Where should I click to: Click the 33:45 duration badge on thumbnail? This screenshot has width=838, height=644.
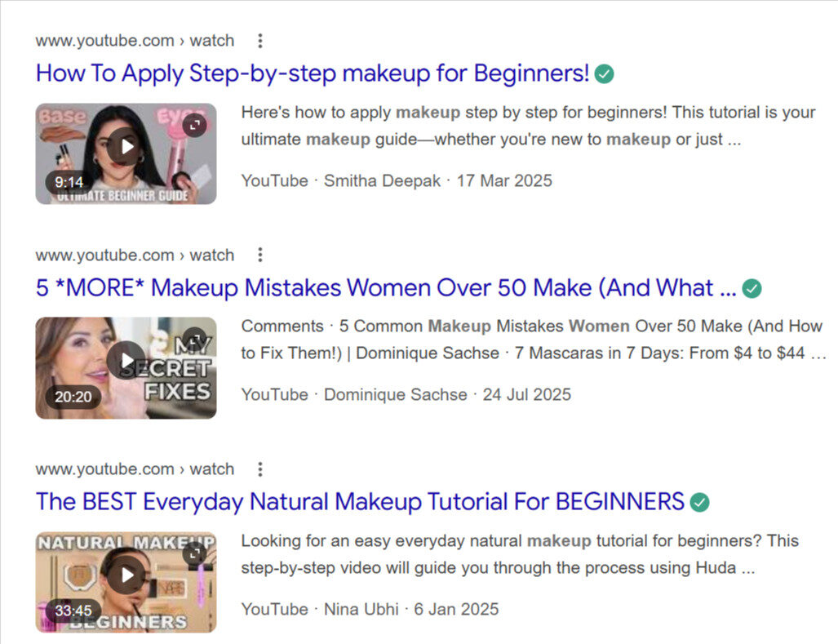point(73,611)
